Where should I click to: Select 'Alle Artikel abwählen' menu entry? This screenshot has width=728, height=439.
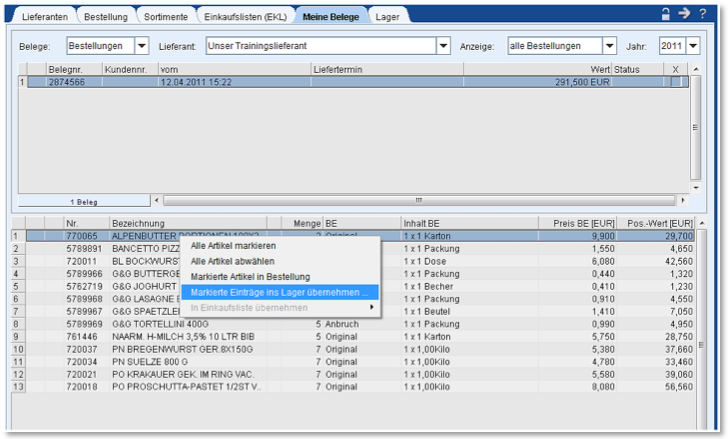point(233,261)
